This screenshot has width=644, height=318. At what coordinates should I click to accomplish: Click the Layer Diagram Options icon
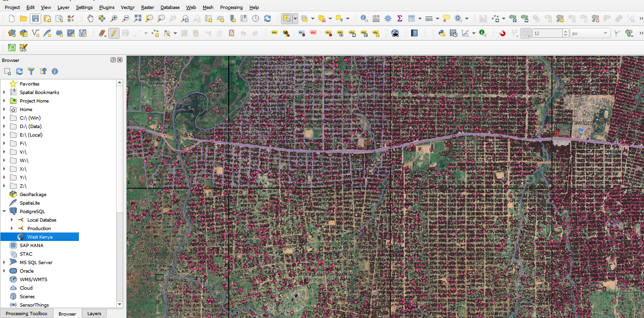click(286, 33)
